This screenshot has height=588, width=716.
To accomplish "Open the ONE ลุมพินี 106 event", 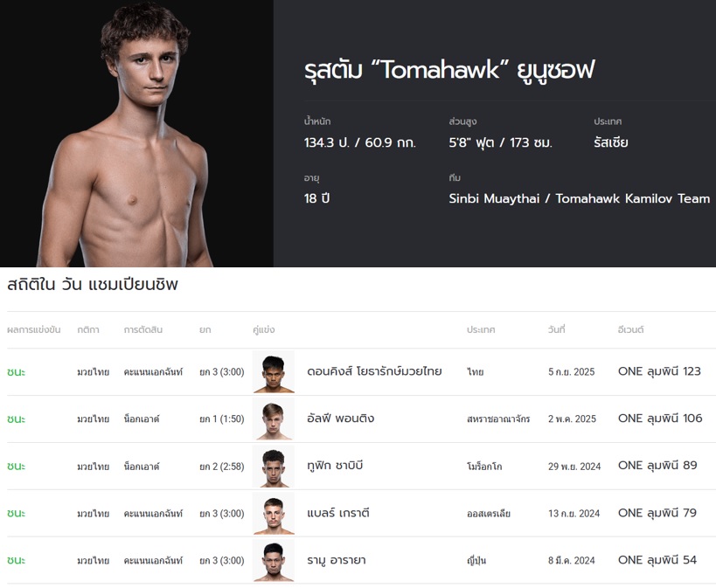I will pyautogui.click(x=660, y=419).
